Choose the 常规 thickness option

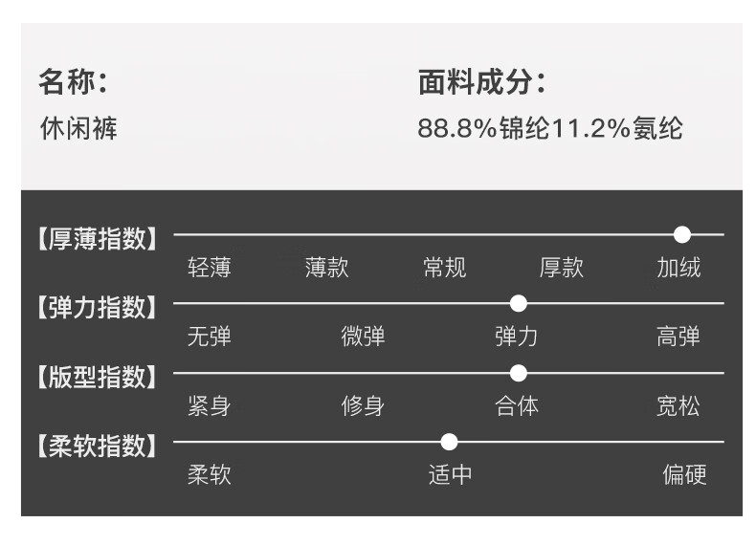(x=445, y=268)
